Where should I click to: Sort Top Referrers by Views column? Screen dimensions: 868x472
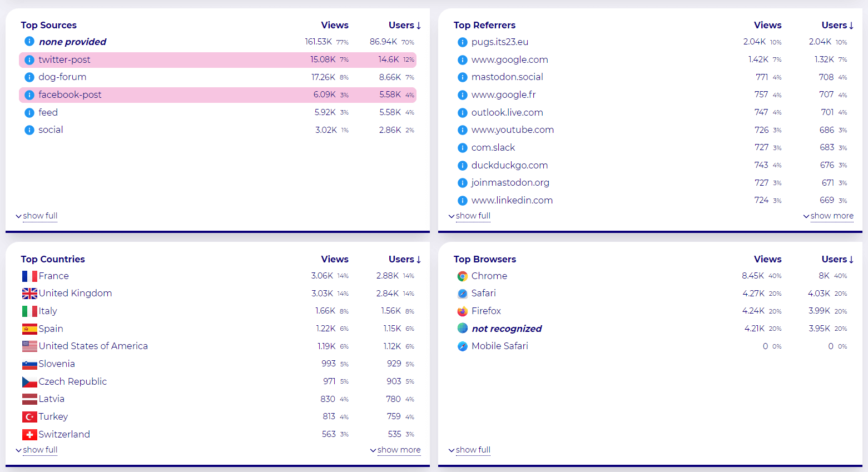click(x=768, y=25)
